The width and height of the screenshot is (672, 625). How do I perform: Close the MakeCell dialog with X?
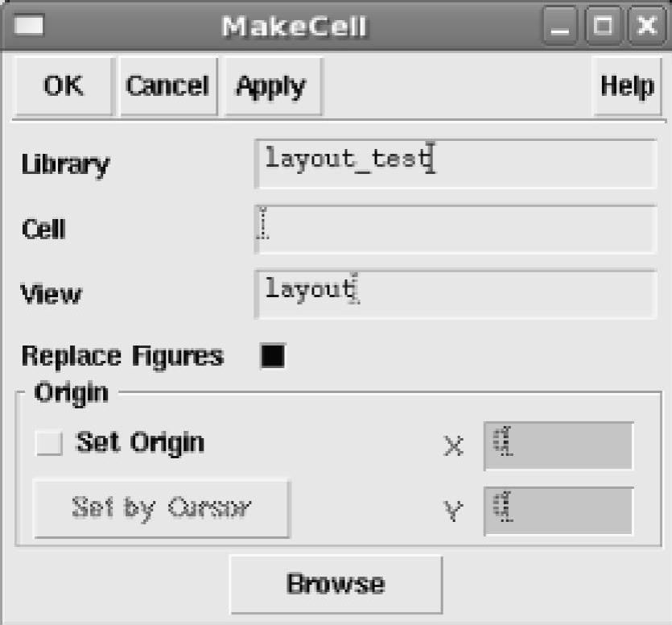pyautogui.click(x=646, y=26)
